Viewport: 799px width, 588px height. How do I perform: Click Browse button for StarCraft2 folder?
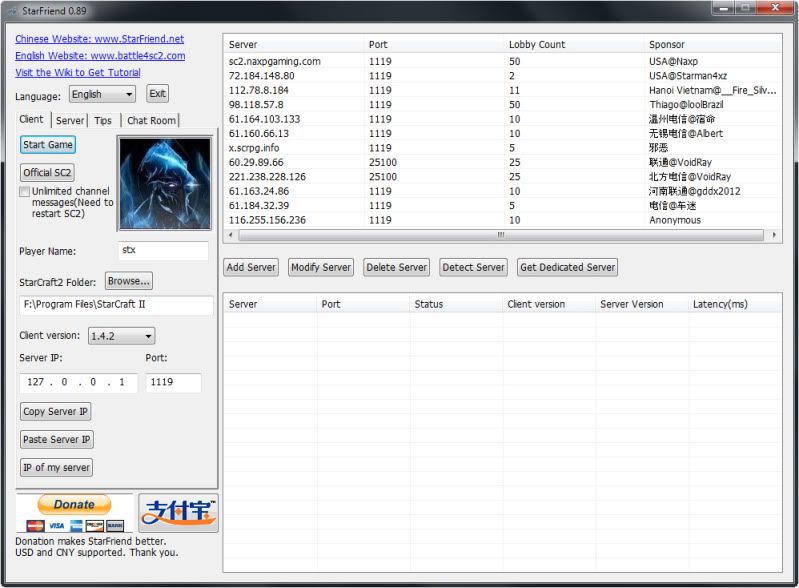pyautogui.click(x=129, y=281)
